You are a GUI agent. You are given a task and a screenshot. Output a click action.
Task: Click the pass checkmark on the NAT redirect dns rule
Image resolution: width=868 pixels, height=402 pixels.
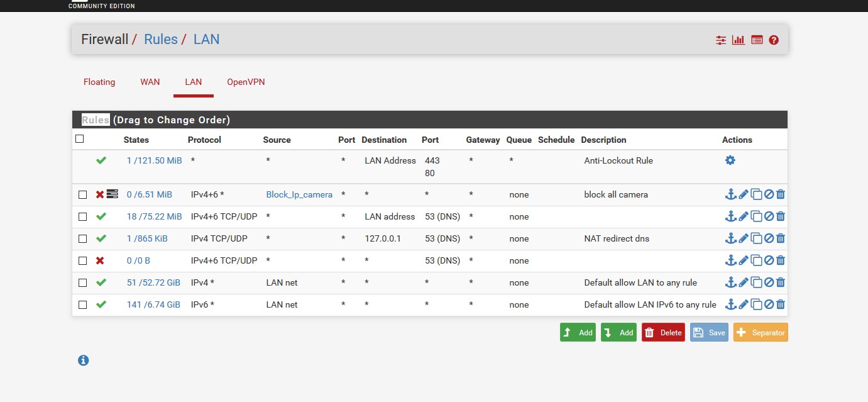(101, 238)
